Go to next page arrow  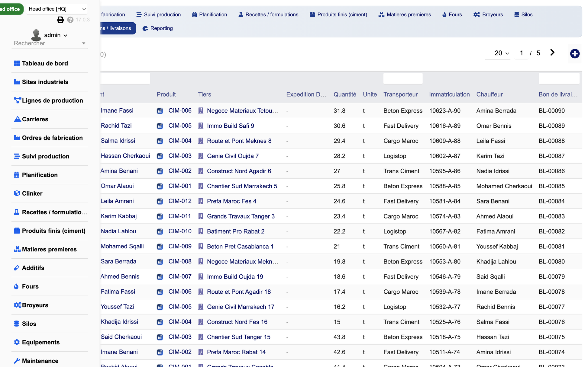[x=552, y=53]
